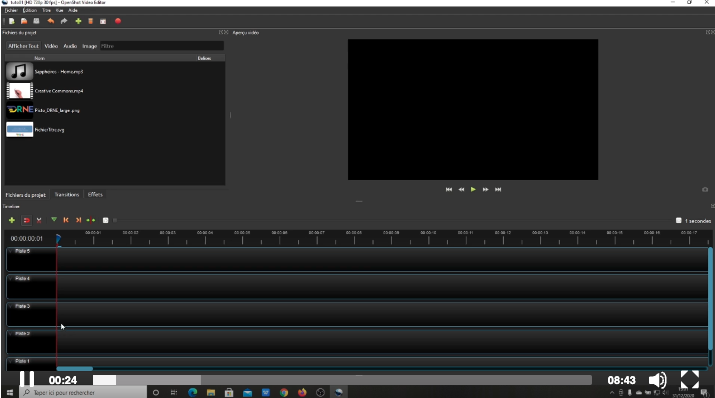The width and height of the screenshot is (715, 398).
Task: Enter fullscreen in the video player
Action: point(689,379)
